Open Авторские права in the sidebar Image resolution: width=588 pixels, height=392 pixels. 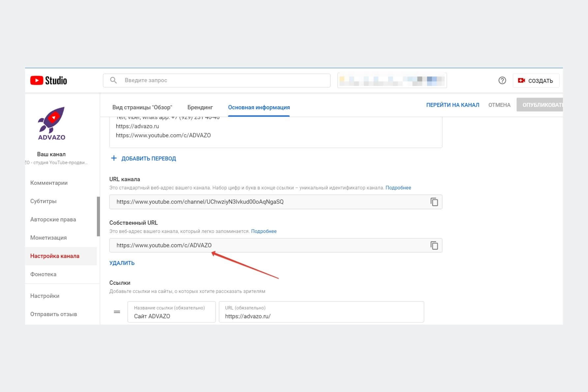coord(53,219)
